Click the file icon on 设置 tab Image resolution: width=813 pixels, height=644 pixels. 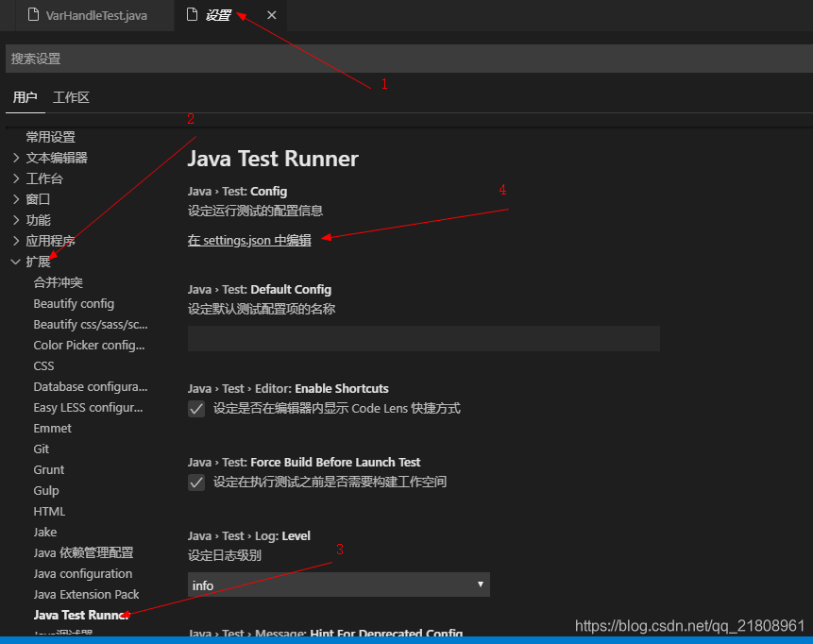[x=192, y=15]
